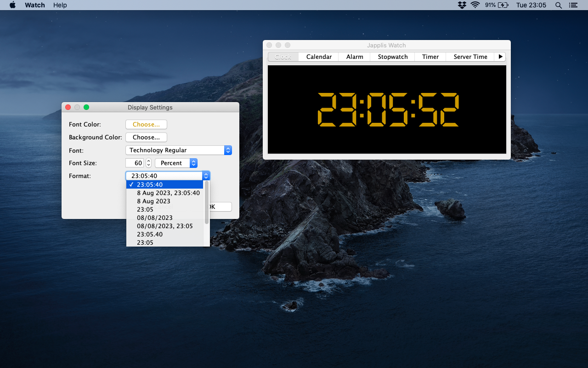The height and width of the screenshot is (368, 588).
Task: Select the '8 Aug 2023, 23:05:40' format option
Action: [168, 193]
